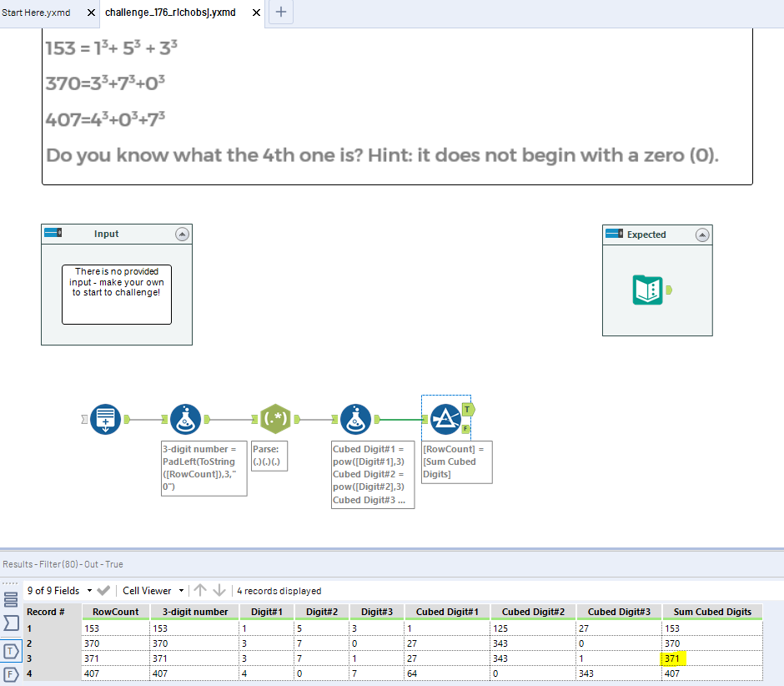Image resolution: width=784 pixels, height=686 pixels.
Task: Click the Input container's header icon
Action: tap(53, 233)
